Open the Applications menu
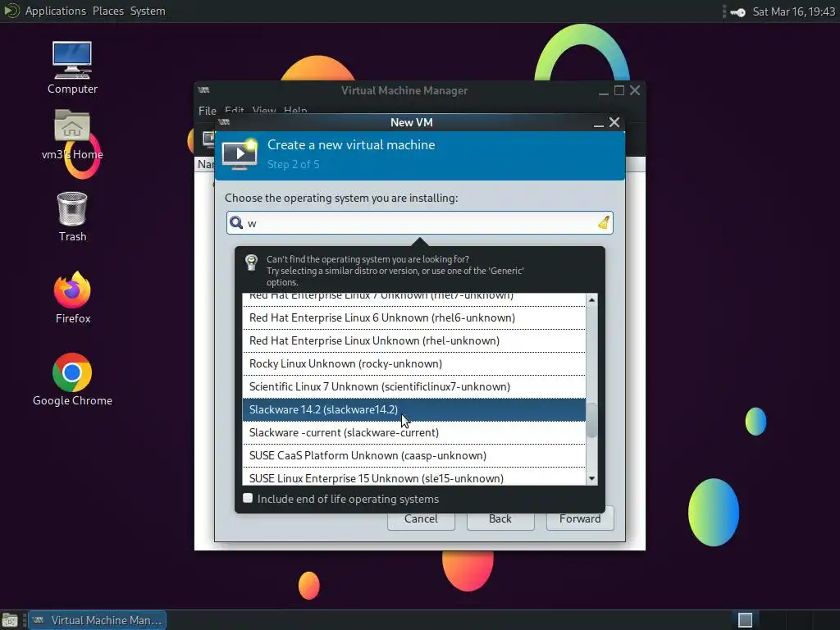 pyautogui.click(x=55, y=11)
